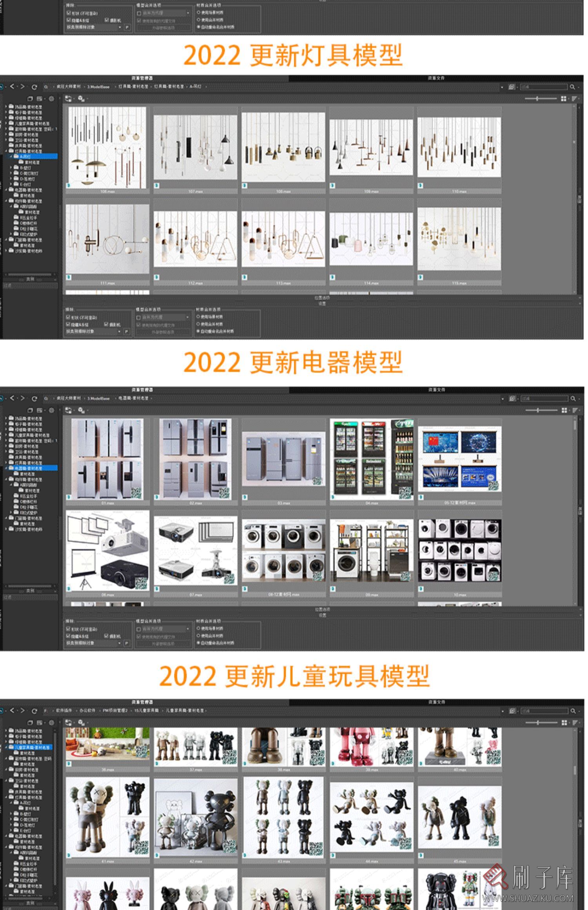Go back in the children's toy browser
The image size is (588, 910).
coord(12,711)
